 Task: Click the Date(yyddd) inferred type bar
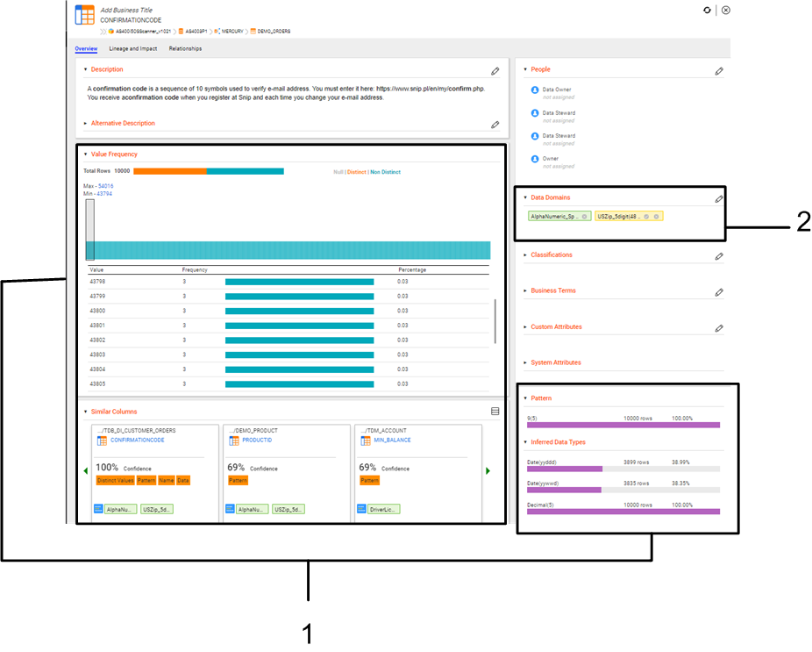pyautogui.click(x=623, y=469)
